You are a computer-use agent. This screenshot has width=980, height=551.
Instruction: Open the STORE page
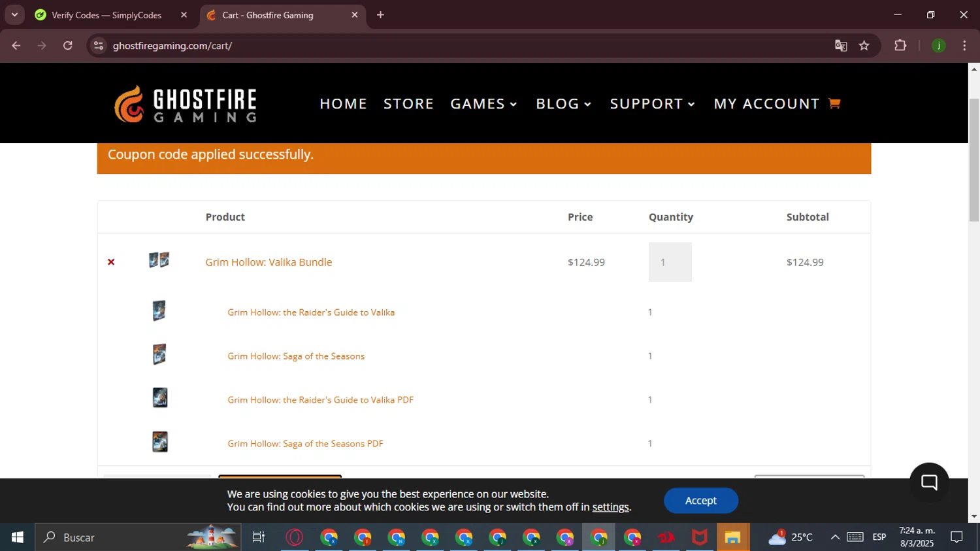[x=409, y=104]
